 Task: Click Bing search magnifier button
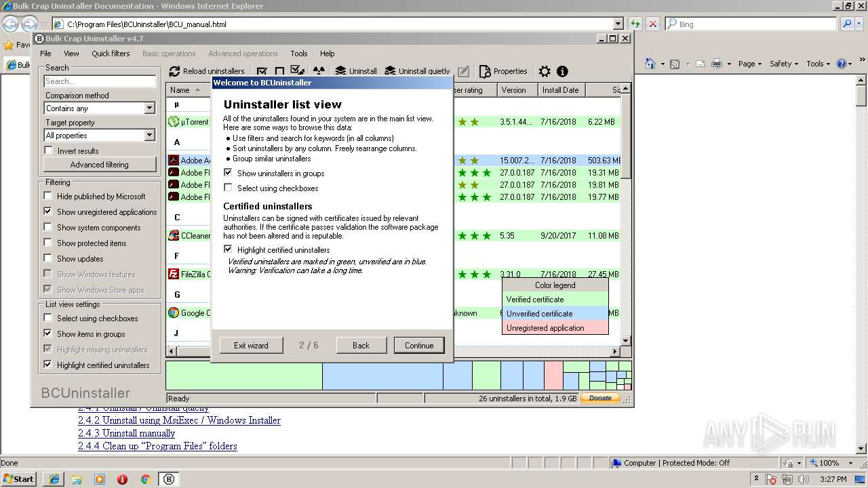[846, 24]
